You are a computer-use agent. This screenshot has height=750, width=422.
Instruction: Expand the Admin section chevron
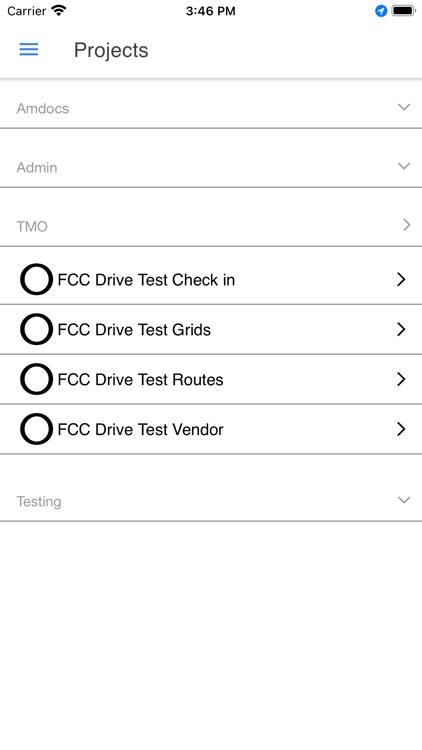pos(404,166)
